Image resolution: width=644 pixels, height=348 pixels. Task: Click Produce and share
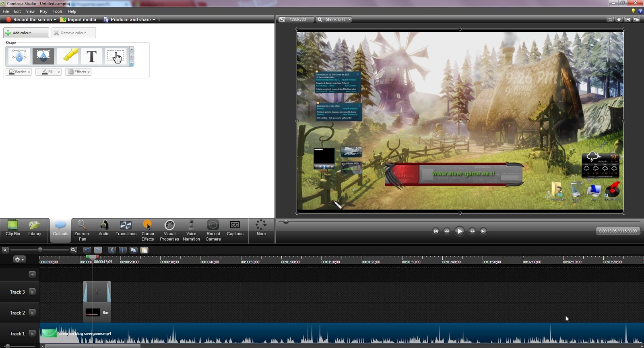127,19
